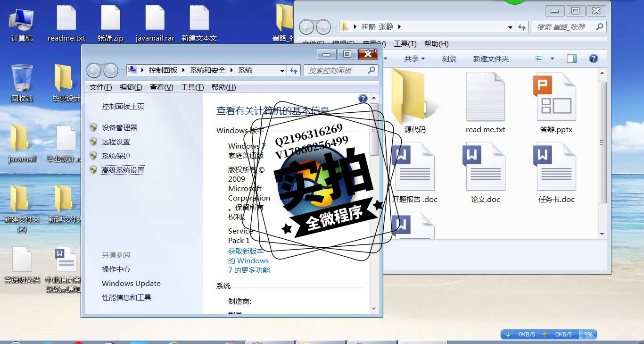Select 论文.doc in explorer window
The image size is (644, 344).
coord(486,173)
